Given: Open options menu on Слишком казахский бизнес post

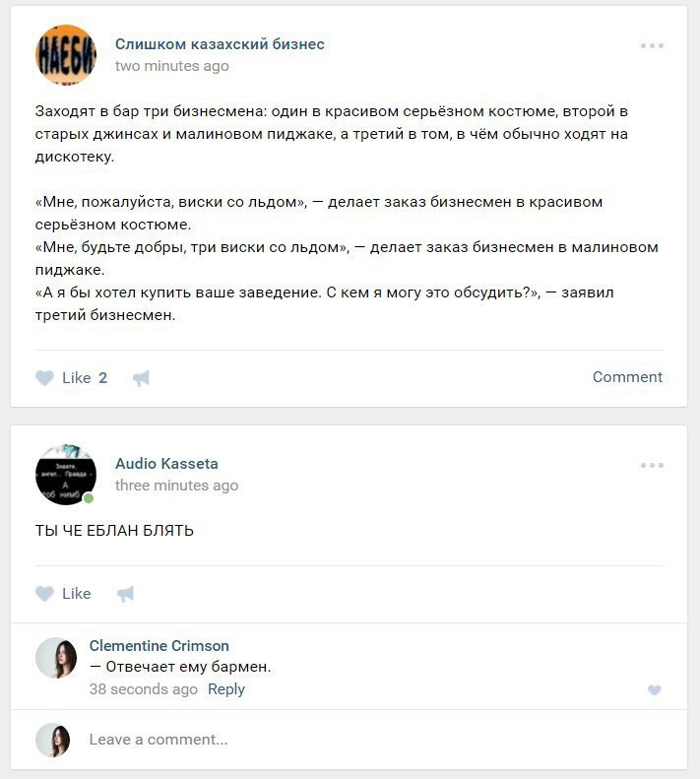Looking at the screenshot, I should pyautogui.click(x=652, y=45).
